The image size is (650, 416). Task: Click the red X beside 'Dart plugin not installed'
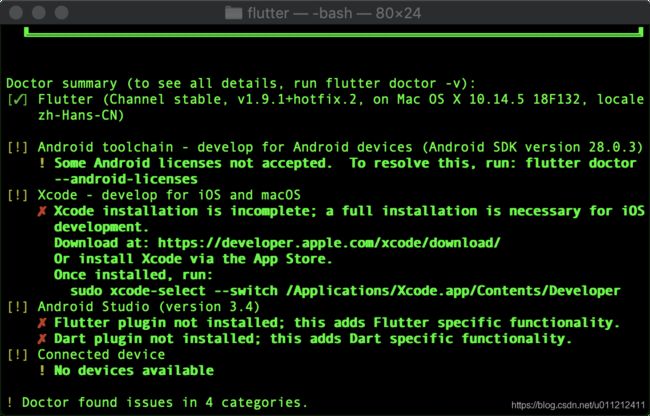[x=42, y=339]
